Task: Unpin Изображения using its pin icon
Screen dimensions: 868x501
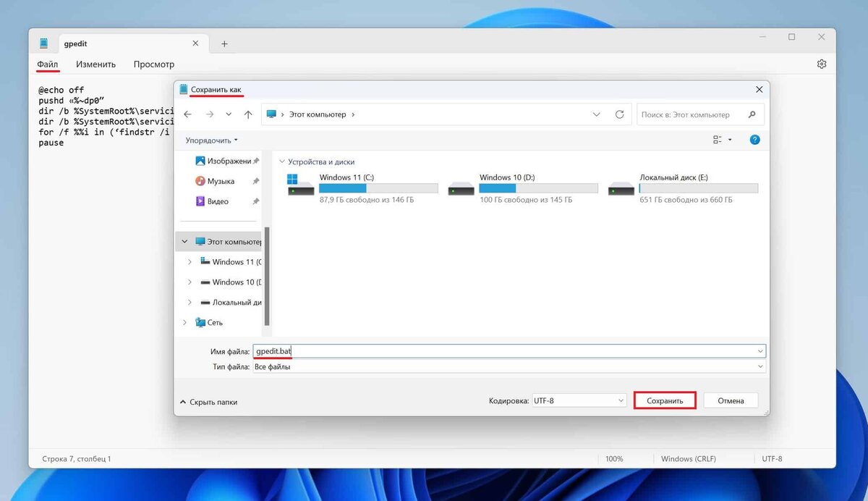Action: click(255, 160)
